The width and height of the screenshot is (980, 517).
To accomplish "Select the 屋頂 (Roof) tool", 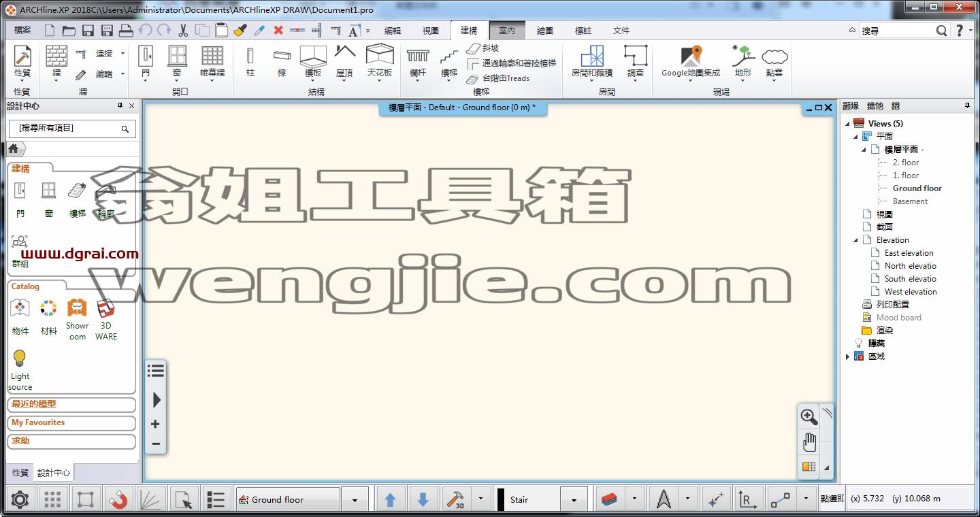I will (x=344, y=63).
